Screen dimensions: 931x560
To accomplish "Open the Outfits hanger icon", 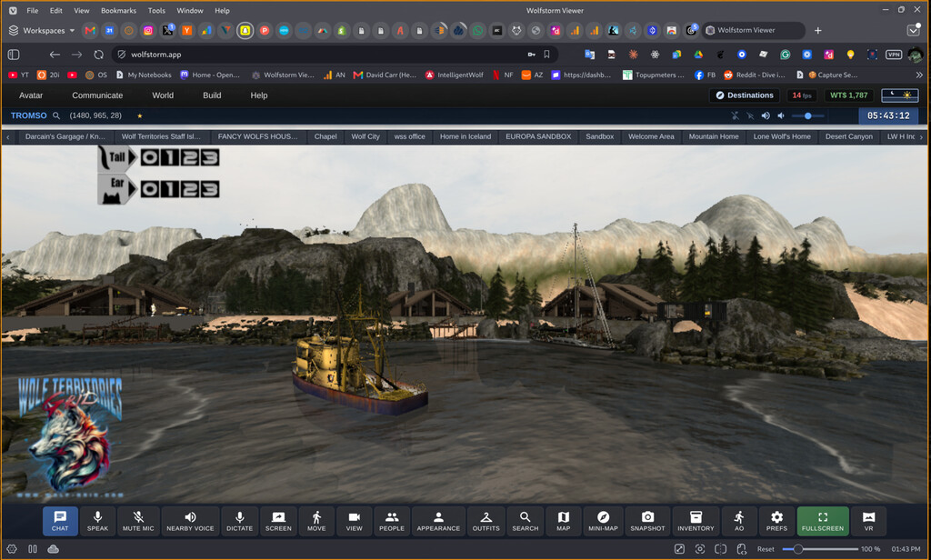I will click(x=486, y=521).
